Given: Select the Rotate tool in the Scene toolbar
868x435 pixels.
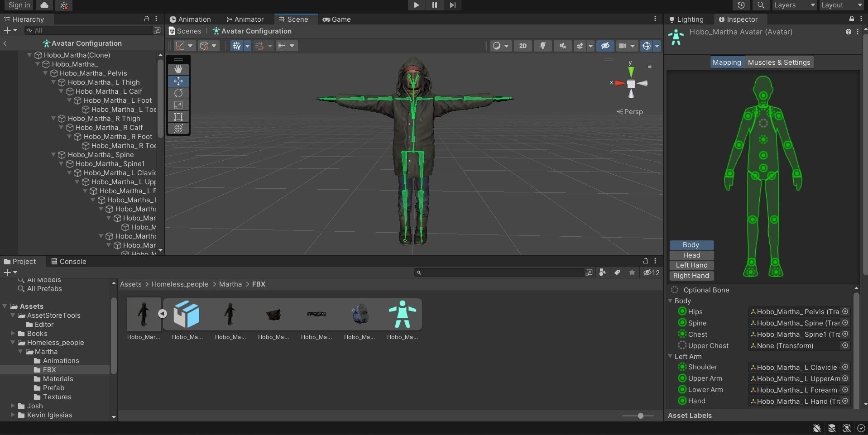Looking at the screenshot, I should pyautogui.click(x=178, y=93).
